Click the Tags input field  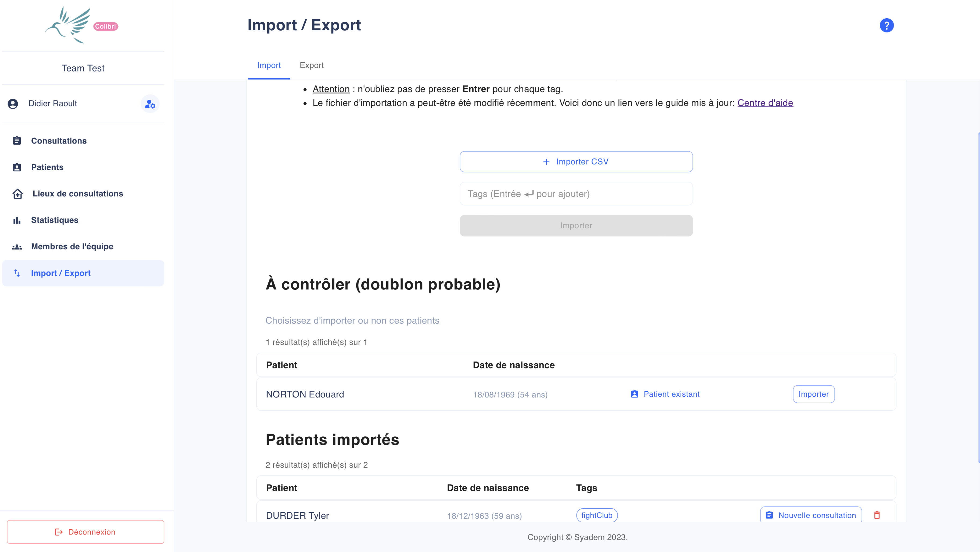(x=576, y=194)
